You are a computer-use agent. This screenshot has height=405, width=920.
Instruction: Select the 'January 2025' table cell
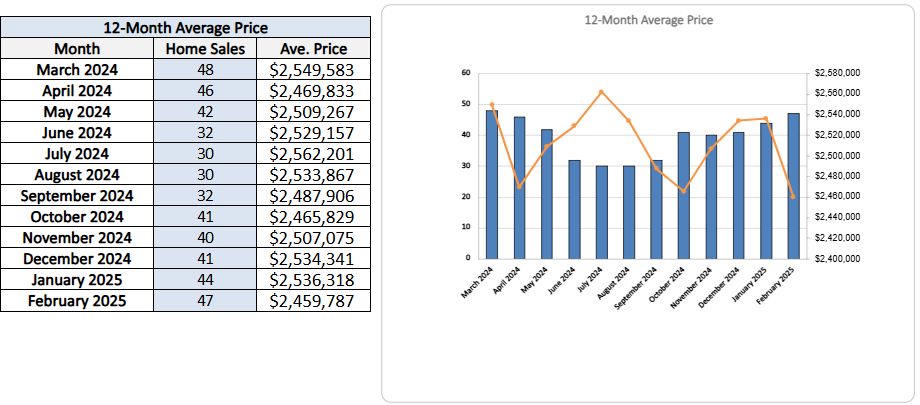click(x=77, y=280)
